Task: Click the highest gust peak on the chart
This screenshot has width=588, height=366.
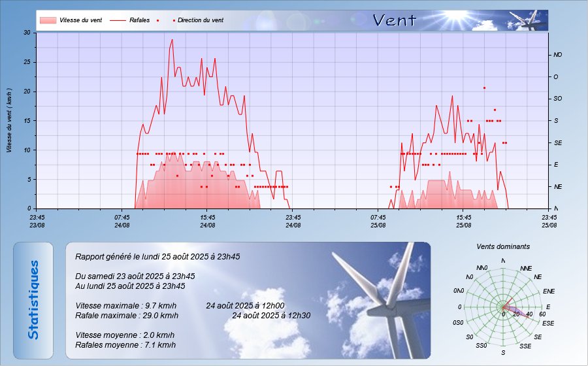Action: 172,40
